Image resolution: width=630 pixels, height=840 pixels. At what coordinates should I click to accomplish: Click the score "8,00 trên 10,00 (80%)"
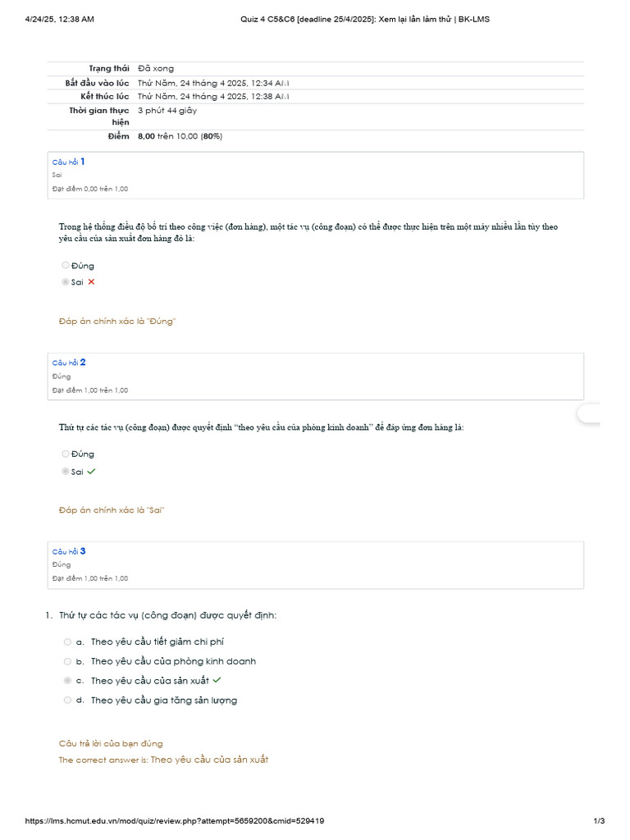[x=180, y=136]
